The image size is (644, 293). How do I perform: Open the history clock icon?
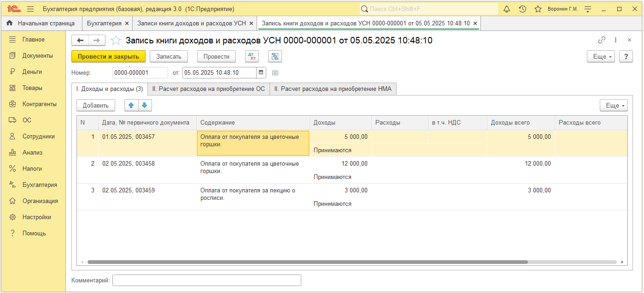click(x=522, y=9)
